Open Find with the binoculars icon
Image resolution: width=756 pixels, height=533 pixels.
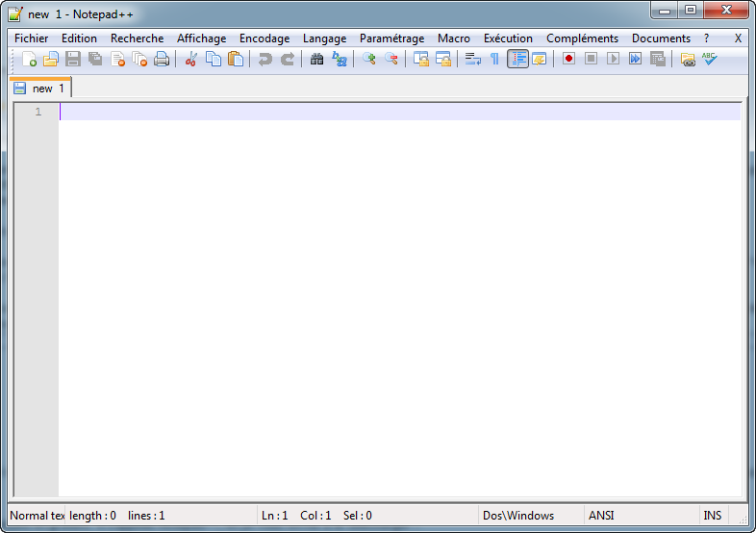(316, 59)
